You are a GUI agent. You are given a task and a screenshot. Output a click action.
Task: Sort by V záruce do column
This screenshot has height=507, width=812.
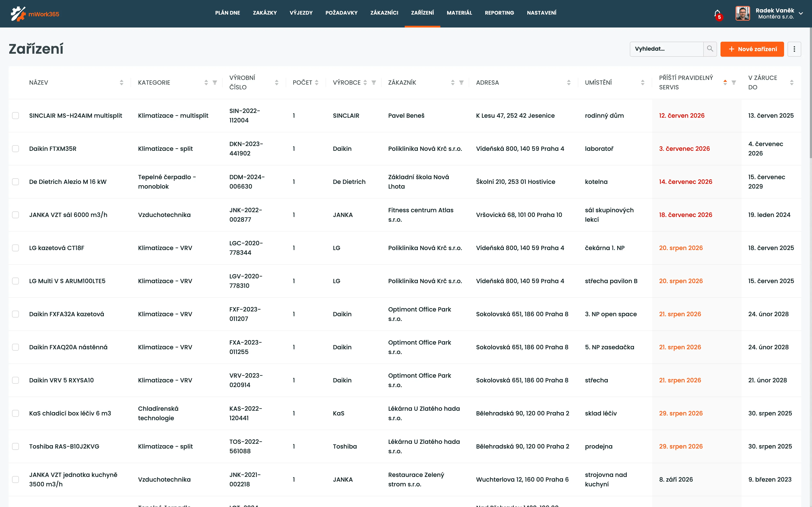[792, 82]
